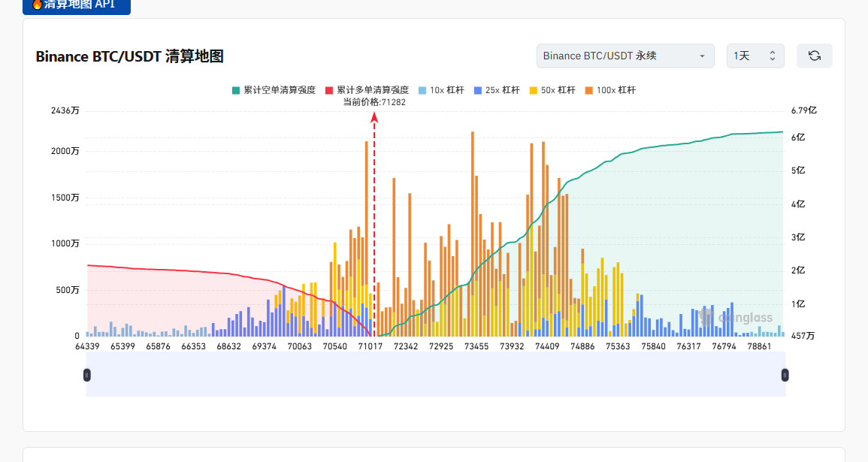Click the red 累计多单清算强度 legend swatch
Viewport: 868px width, 462px height.
[329, 90]
